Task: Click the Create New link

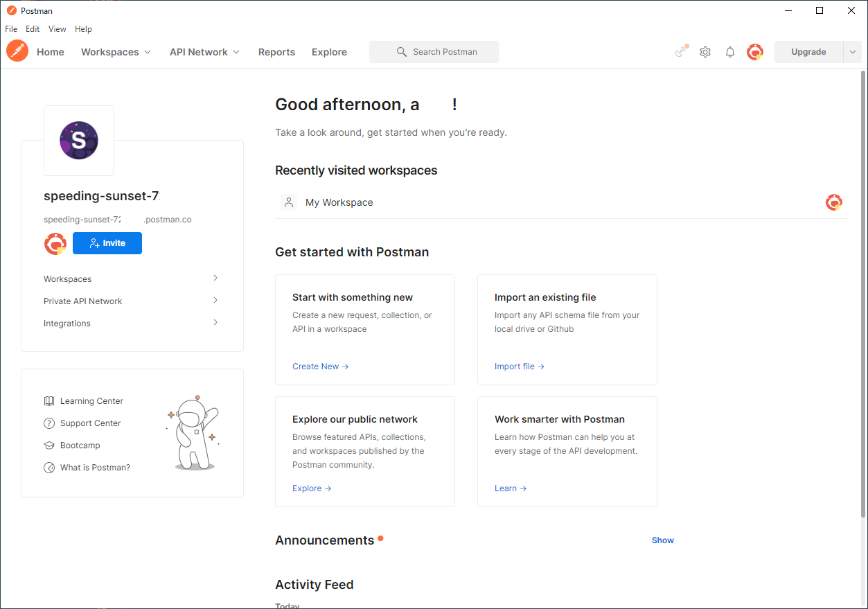Action: point(320,367)
